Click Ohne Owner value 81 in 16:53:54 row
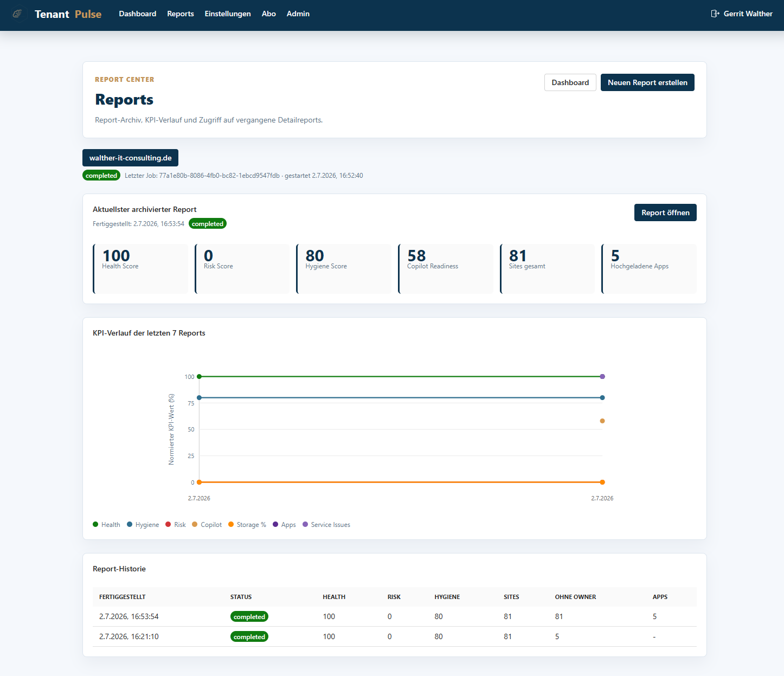784x676 pixels. coord(559,616)
